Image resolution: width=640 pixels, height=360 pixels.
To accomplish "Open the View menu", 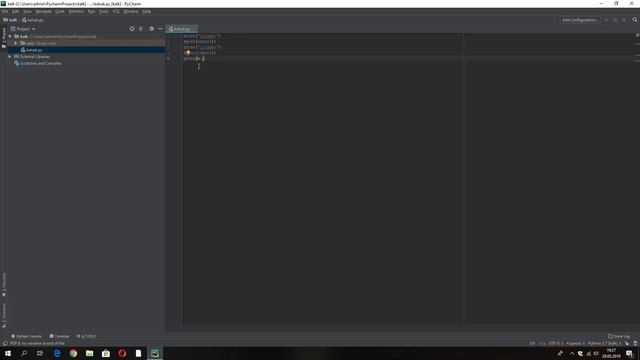I will (27, 11).
